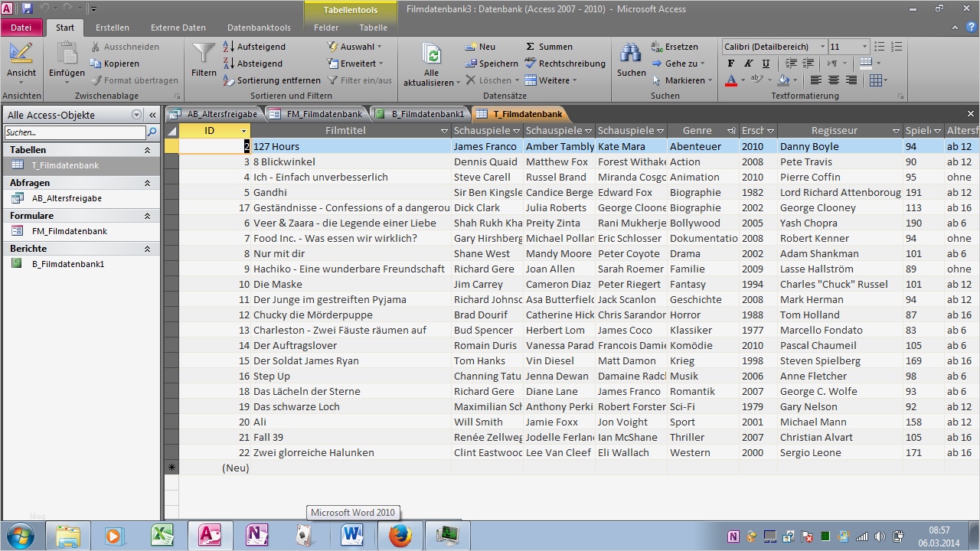Viewport: 980px width, 551px height.
Task: Open the AB_Altersfreigabe query in navigation pane
Action: click(67, 198)
